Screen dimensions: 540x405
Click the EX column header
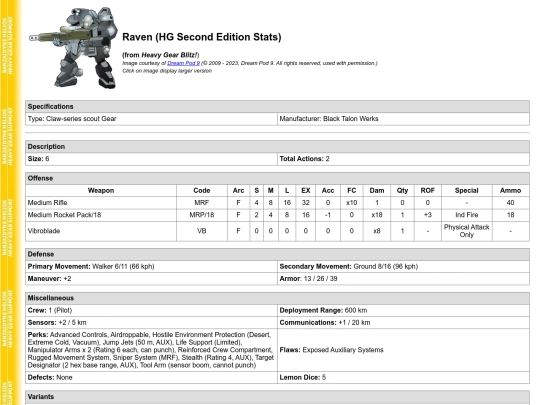coord(305,190)
